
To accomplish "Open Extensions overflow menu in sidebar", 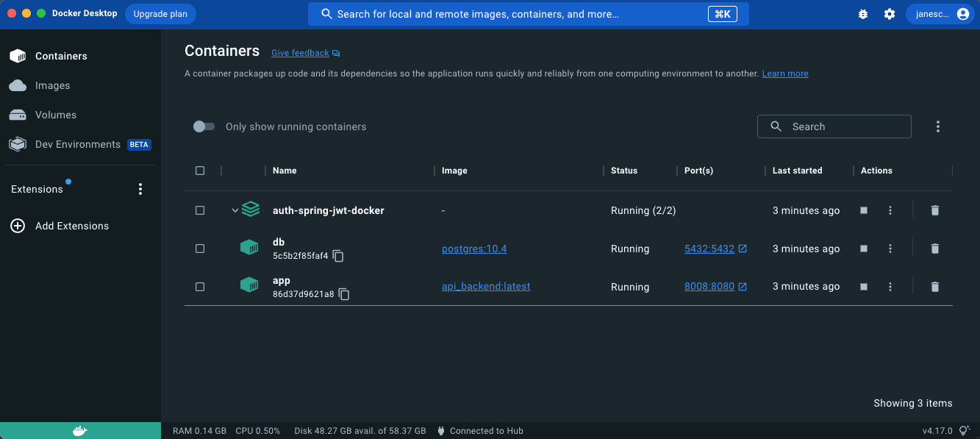I will coord(140,188).
